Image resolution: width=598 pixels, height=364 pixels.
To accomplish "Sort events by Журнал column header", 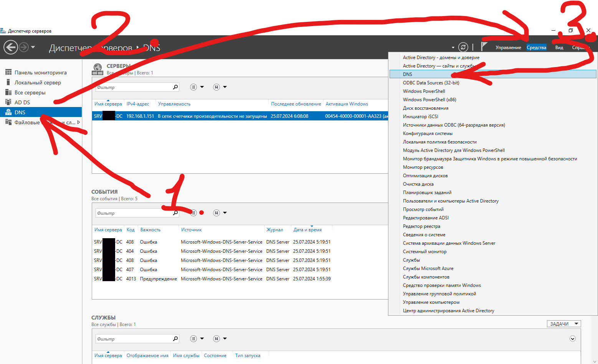I will coord(275,230).
